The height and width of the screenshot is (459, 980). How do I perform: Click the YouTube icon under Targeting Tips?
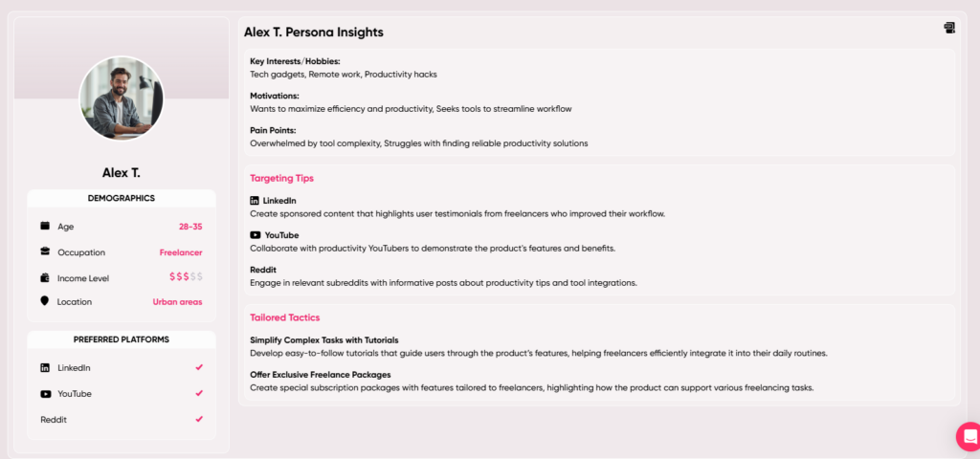[255, 235]
